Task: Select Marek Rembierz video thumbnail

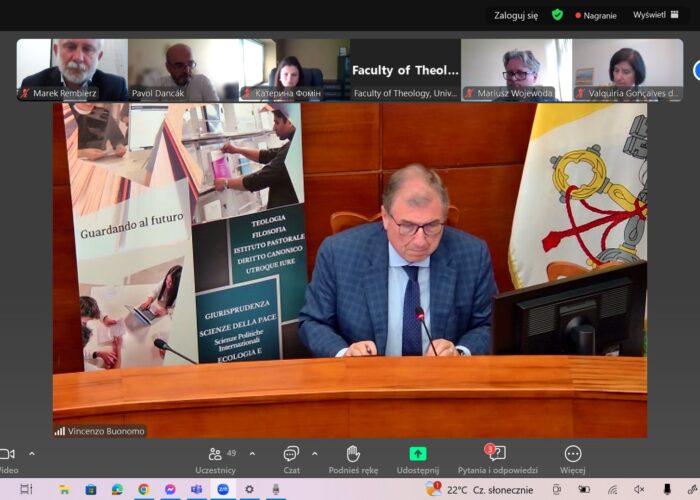Action: (x=72, y=70)
